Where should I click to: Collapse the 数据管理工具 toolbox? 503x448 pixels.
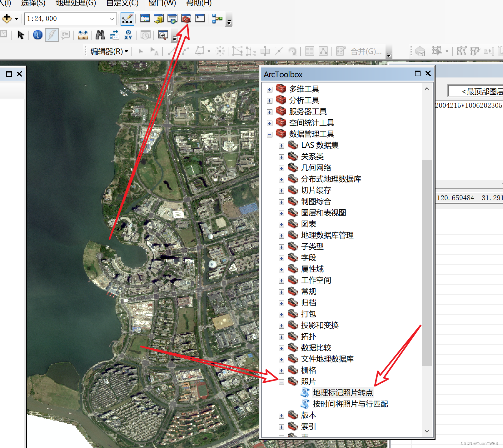270,135
